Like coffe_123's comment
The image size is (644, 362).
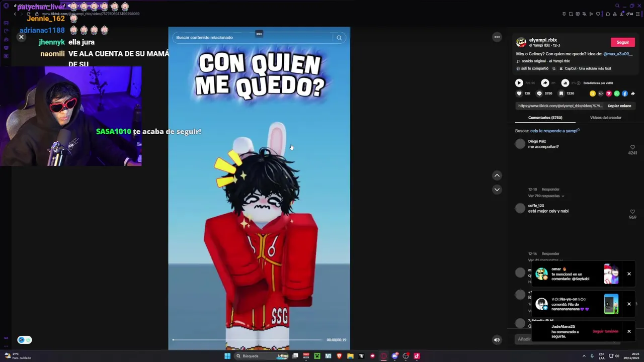pyautogui.click(x=632, y=212)
